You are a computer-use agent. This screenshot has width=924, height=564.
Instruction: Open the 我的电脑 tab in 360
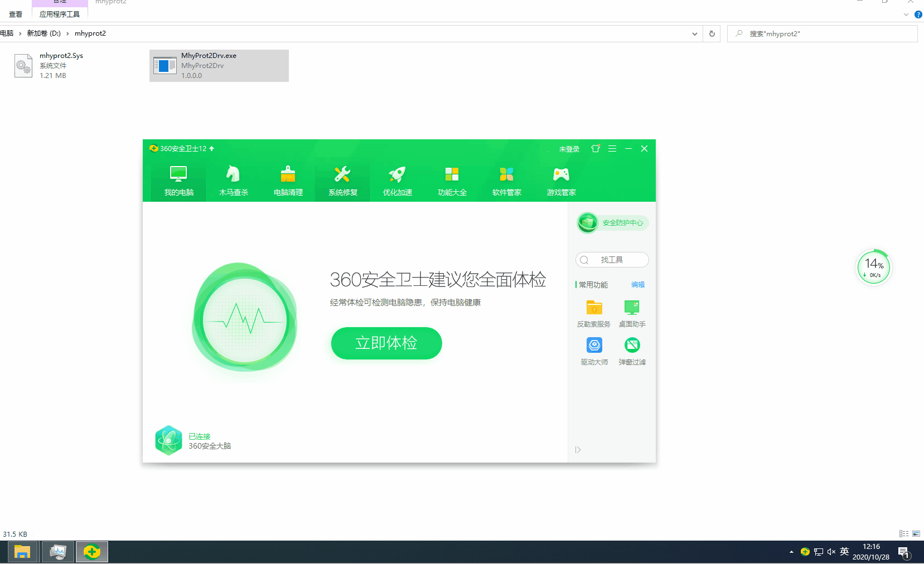click(x=178, y=182)
